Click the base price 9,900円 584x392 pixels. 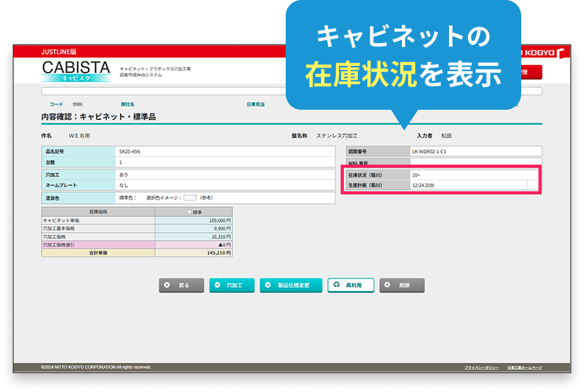coord(222,229)
